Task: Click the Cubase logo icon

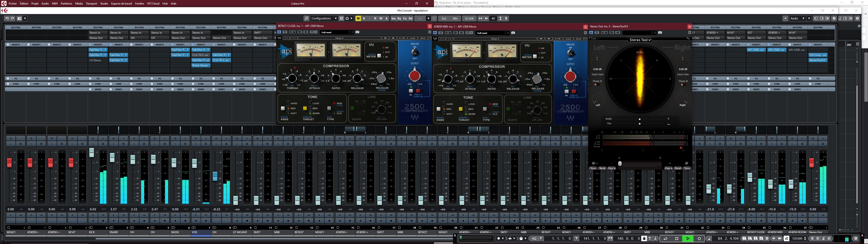Action: pyautogui.click(x=4, y=3)
